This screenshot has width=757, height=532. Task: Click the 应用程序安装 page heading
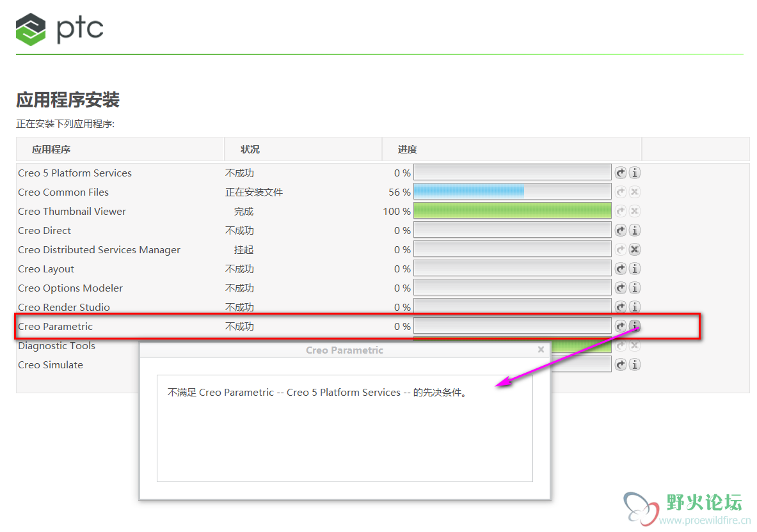coord(68,100)
